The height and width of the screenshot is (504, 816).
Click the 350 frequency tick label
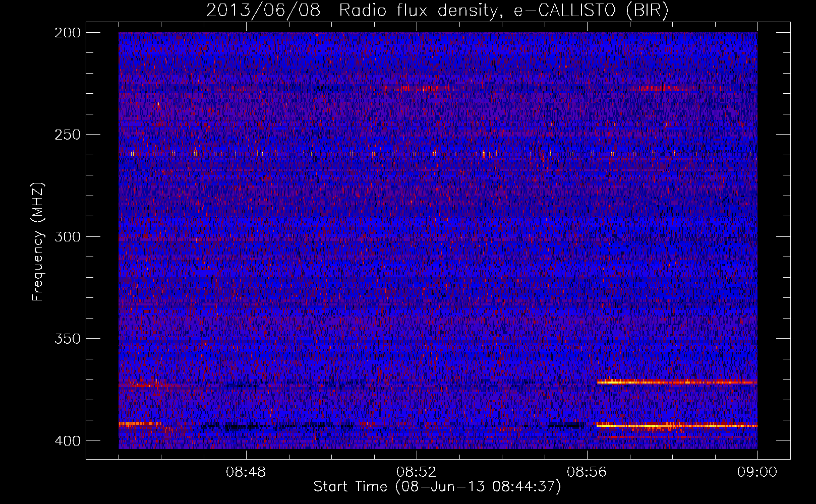[x=67, y=338]
